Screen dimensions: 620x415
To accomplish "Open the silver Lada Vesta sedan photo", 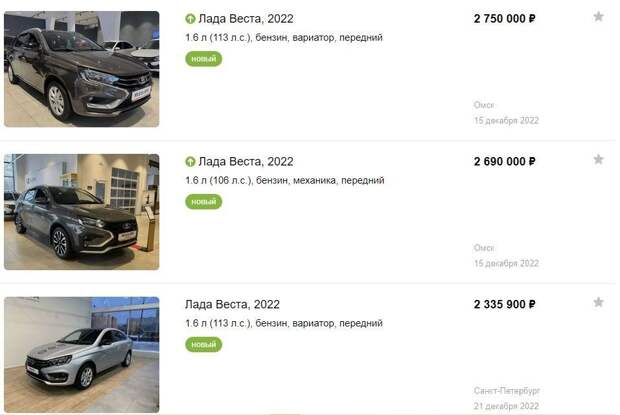I will (82, 355).
